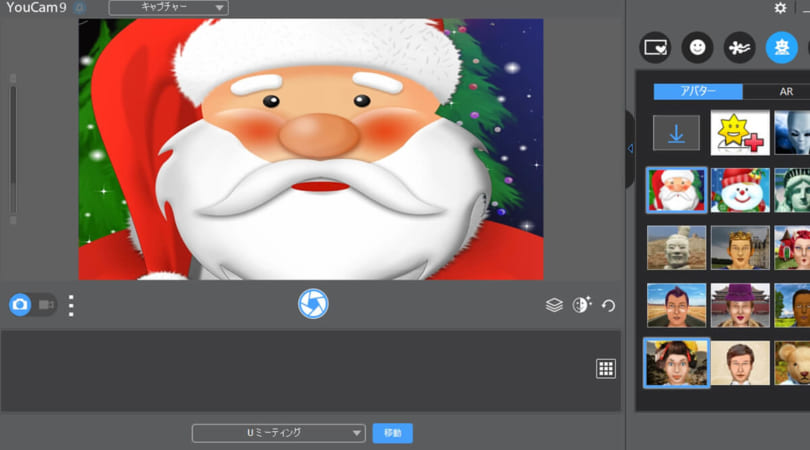Select the crowned king avatar
The height and width of the screenshot is (450, 810).
(x=740, y=247)
